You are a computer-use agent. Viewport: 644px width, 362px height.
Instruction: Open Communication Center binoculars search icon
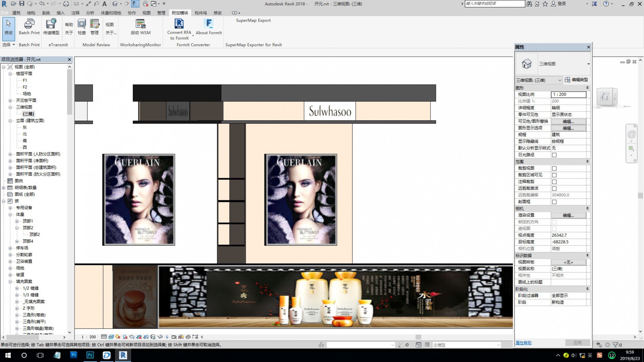[x=529, y=4]
